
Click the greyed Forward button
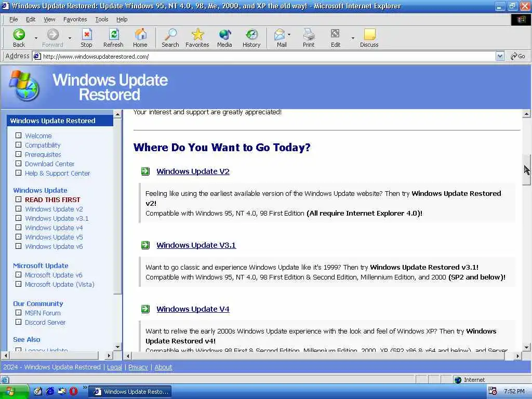coord(52,37)
